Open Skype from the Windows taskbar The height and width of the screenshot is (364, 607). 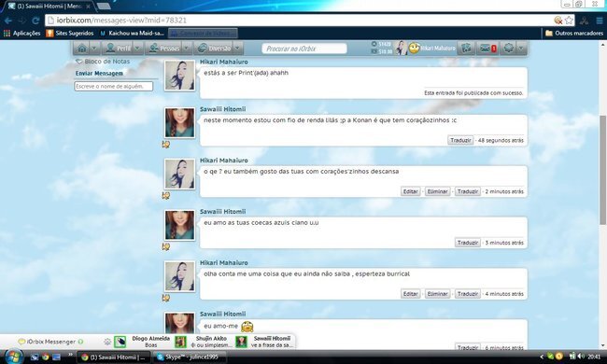pos(191,357)
